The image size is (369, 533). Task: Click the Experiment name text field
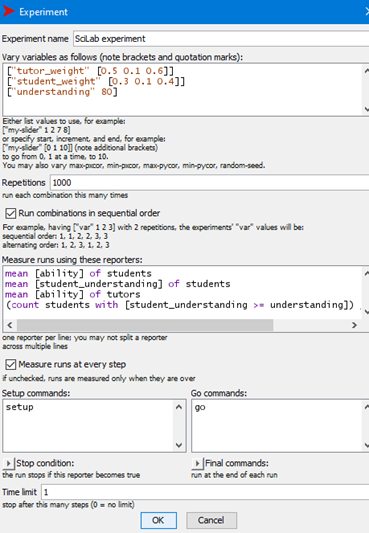[221, 39]
